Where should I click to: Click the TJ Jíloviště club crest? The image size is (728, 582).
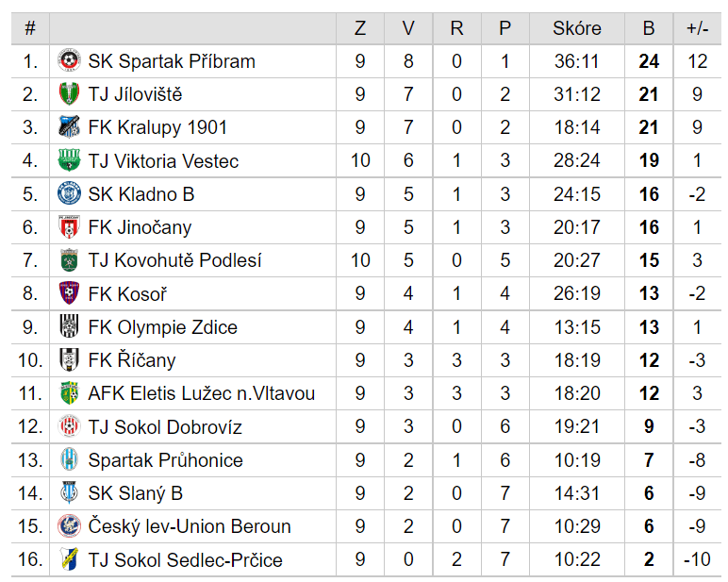69,93
